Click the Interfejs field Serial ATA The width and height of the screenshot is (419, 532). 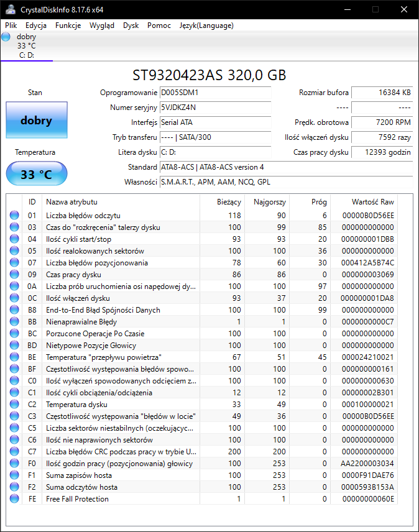(x=216, y=122)
